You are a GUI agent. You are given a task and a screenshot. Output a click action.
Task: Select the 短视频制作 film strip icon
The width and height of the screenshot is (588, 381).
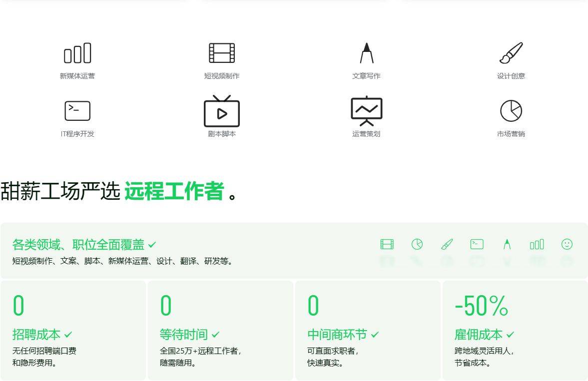222,53
